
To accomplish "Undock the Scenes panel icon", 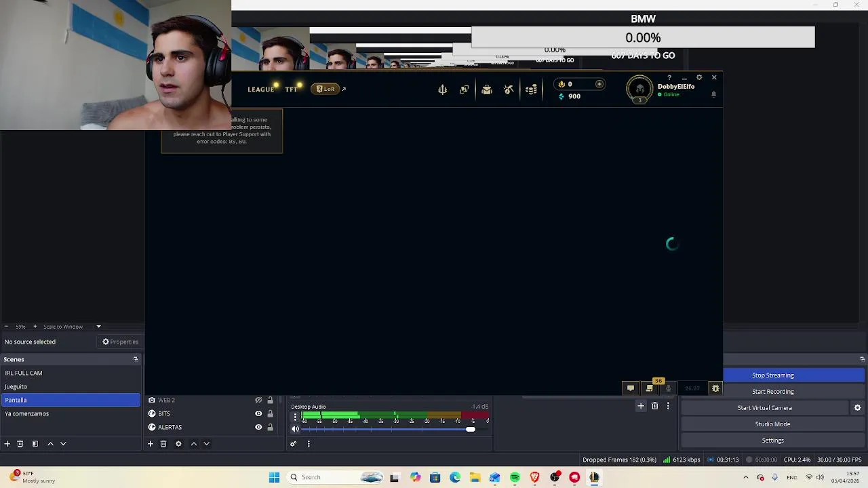I will [x=136, y=359].
